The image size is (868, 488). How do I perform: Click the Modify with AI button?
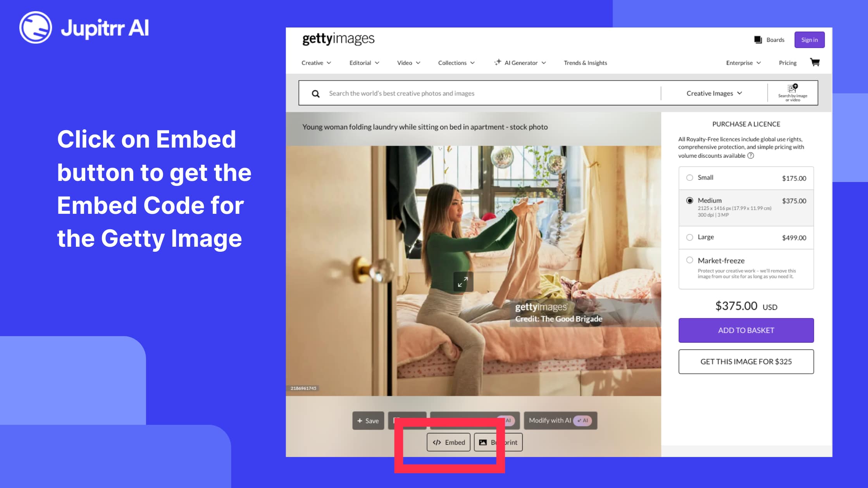click(x=560, y=421)
